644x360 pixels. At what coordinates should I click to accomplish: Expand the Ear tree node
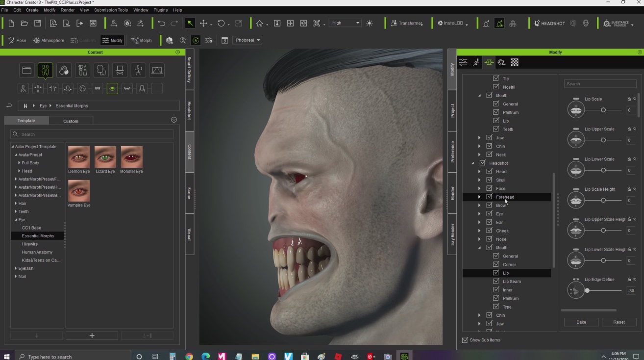[x=479, y=222]
